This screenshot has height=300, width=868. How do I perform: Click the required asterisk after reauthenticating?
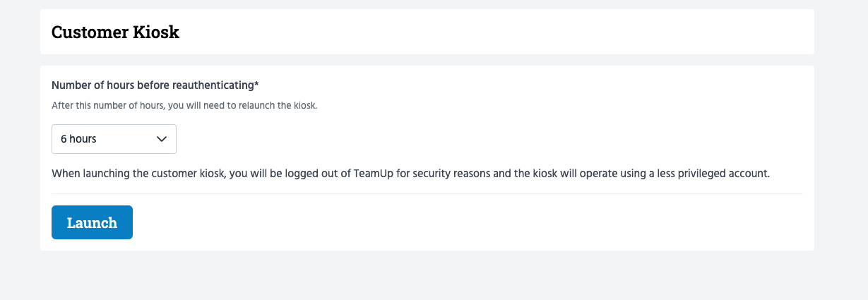point(256,85)
